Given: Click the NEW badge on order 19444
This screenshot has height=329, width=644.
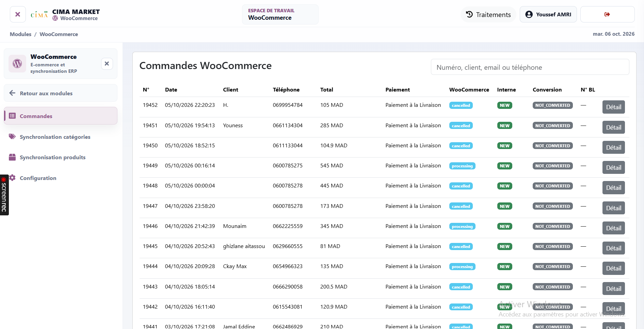Looking at the screenshot, I should point(504,266).
